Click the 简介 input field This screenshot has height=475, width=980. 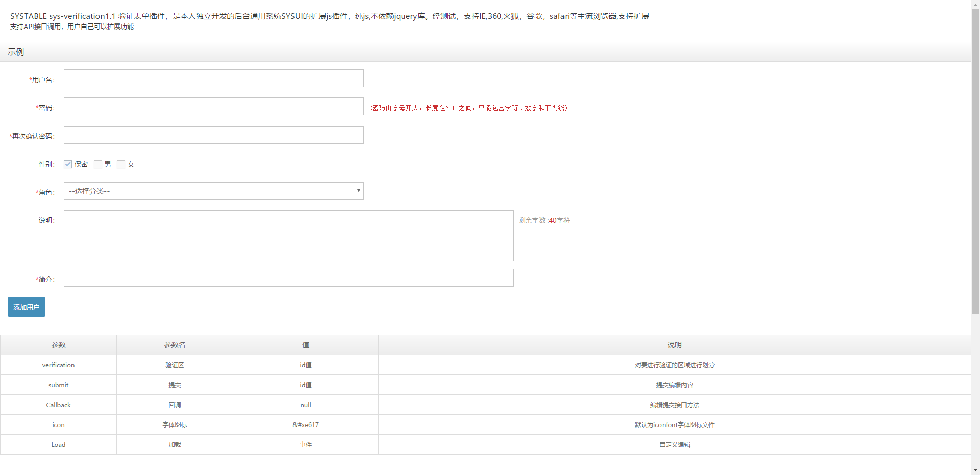tap(288, 278)
